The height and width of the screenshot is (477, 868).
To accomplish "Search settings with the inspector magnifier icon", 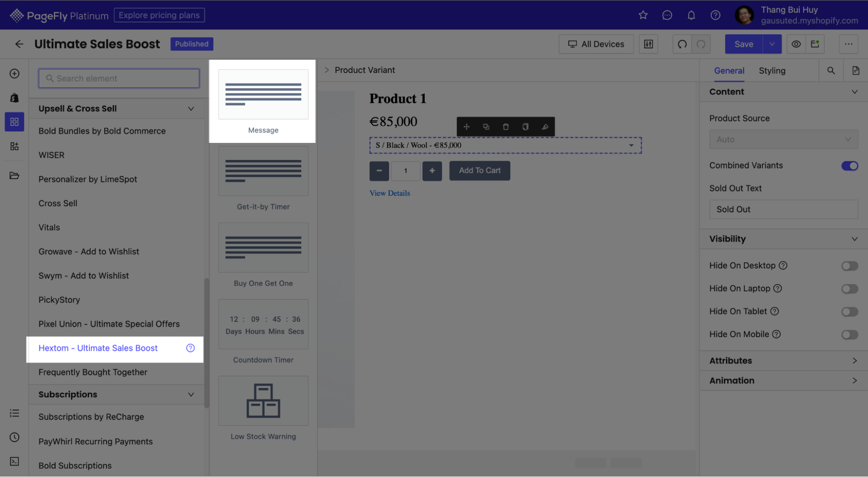I will click(831, 70).
